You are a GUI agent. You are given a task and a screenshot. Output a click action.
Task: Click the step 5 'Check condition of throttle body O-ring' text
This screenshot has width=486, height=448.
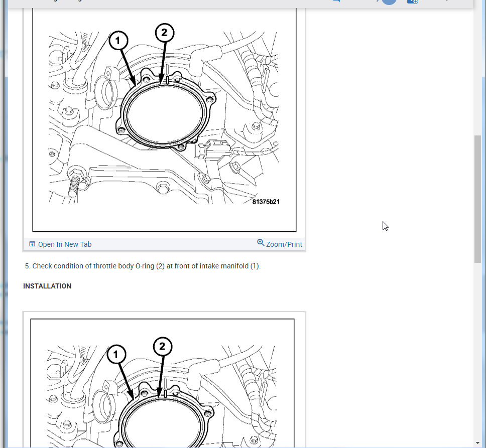point(143,266)
